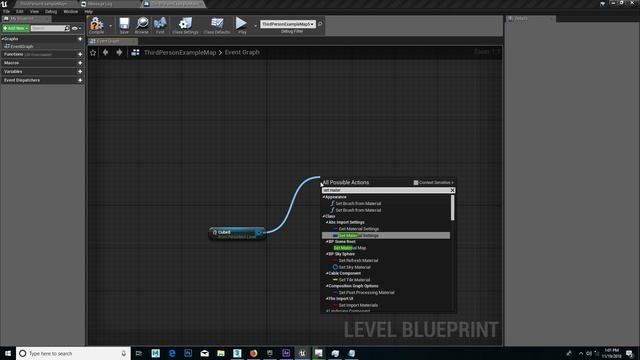This screenshot has height=360, width=640.
Task: Click the Event Graph breadcrumb link
Action: pos(242,52)
